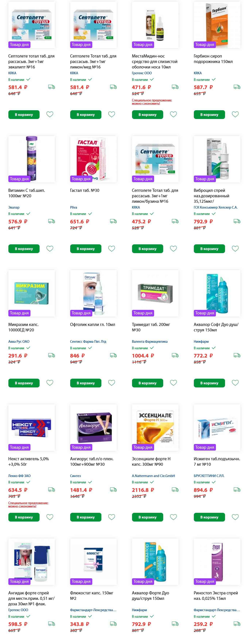This screenshot has width=248, height=644.
Task: Click delivery truck icon for Офтолик капли
Action: [x=113, y=355]
